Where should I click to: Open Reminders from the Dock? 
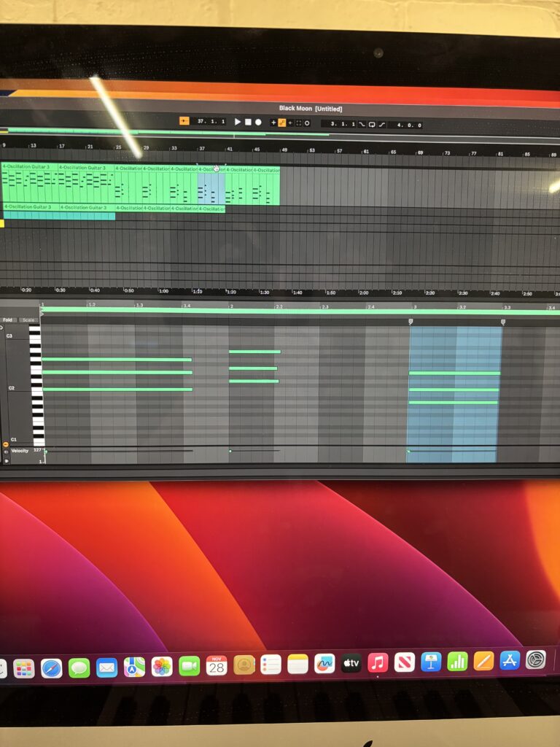coord(271,665)
